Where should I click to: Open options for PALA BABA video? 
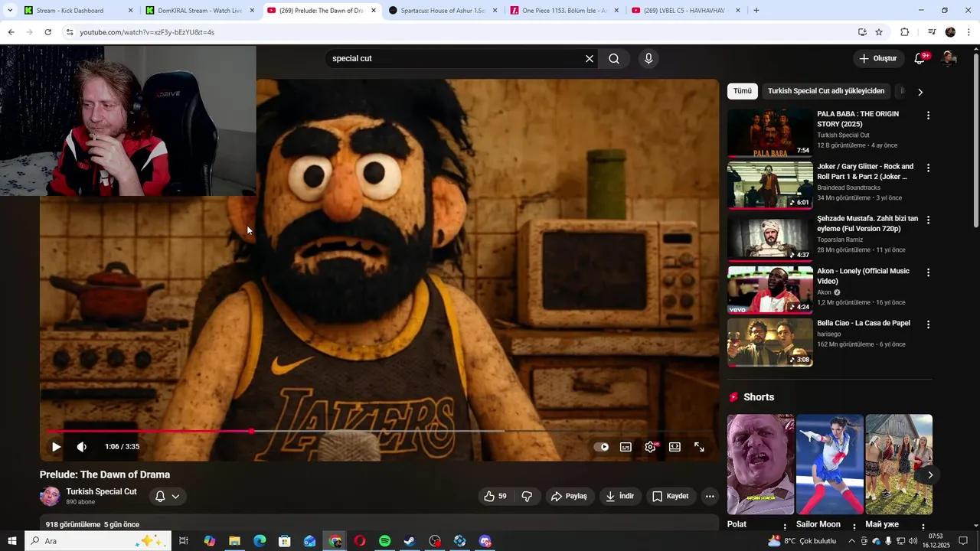(x=928, y=116)
